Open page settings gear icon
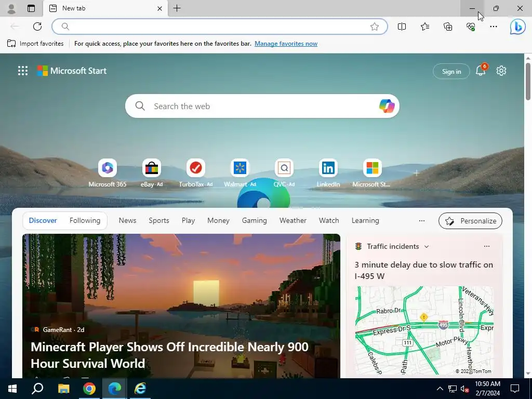Viewport: 532px width, 399px height. (x=501, y=71)
